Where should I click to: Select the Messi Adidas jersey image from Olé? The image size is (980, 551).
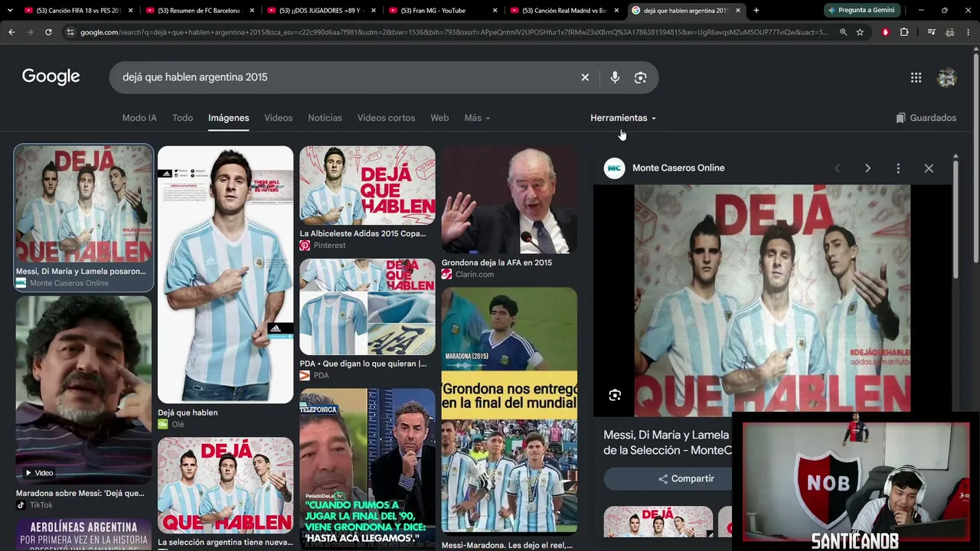(225, 275)
